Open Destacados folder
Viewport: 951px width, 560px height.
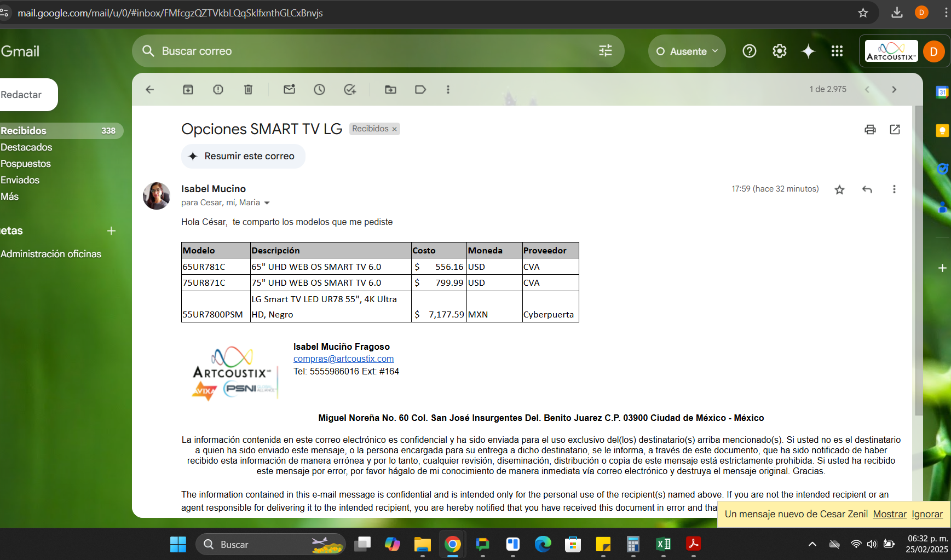26,147
